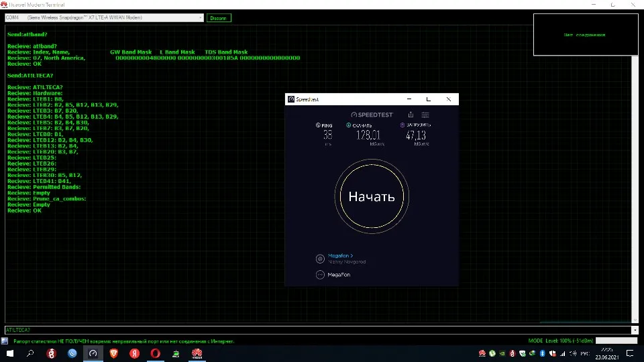Image resolution: width=644 pixels, height=362 pixels.
Task: Click the Bluetooth tray icon
Action: tap(542, 353)
